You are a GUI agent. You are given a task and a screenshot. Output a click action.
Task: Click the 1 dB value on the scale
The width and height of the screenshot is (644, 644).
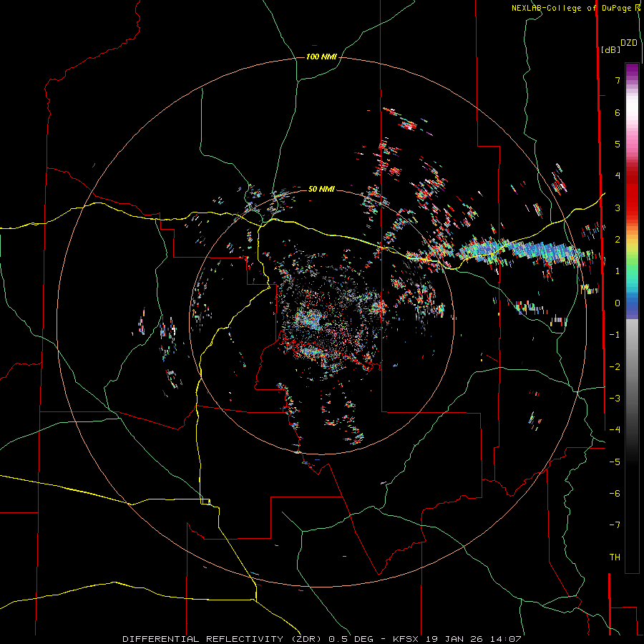618,271
